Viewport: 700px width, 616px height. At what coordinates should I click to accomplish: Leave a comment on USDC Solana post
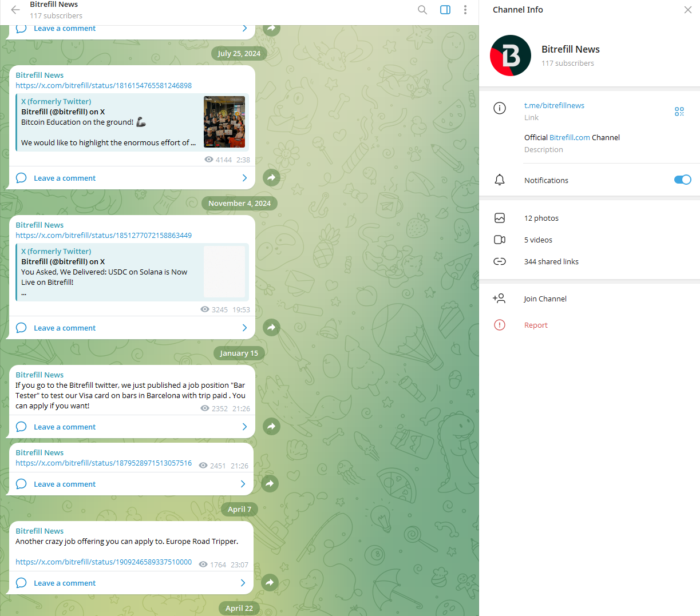(x=65, y=328)
